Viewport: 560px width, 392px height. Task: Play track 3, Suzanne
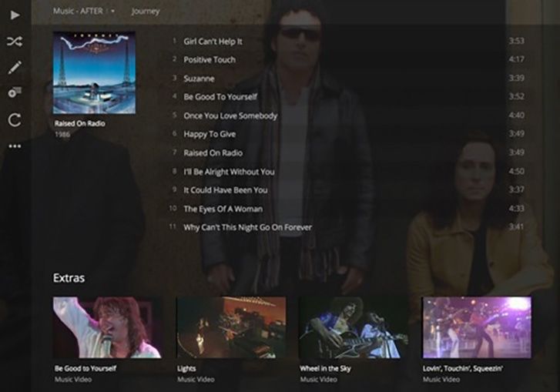pos(199,79)
